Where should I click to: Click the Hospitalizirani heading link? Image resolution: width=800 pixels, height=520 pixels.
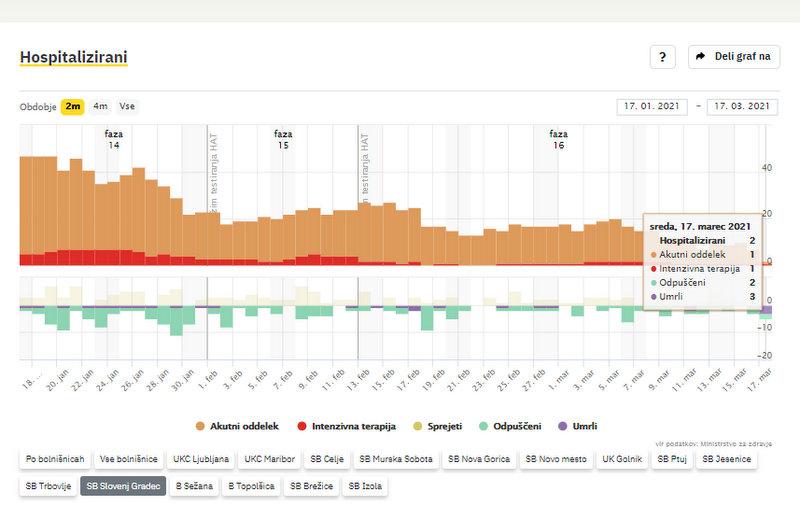tap(73, 56)
